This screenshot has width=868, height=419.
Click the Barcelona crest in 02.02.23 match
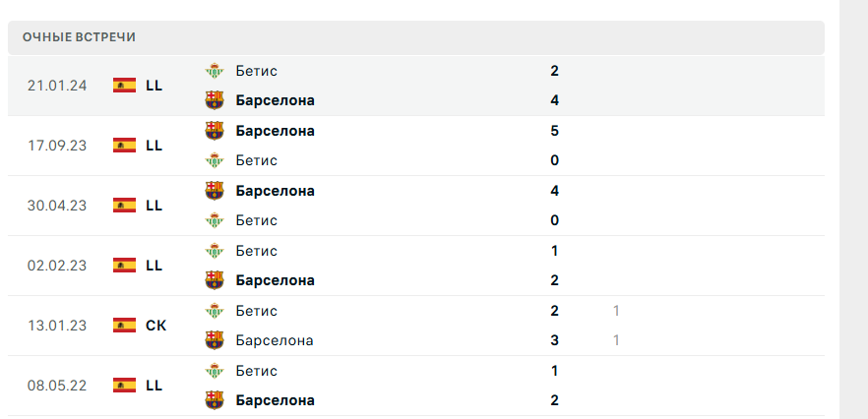(214, 280)
